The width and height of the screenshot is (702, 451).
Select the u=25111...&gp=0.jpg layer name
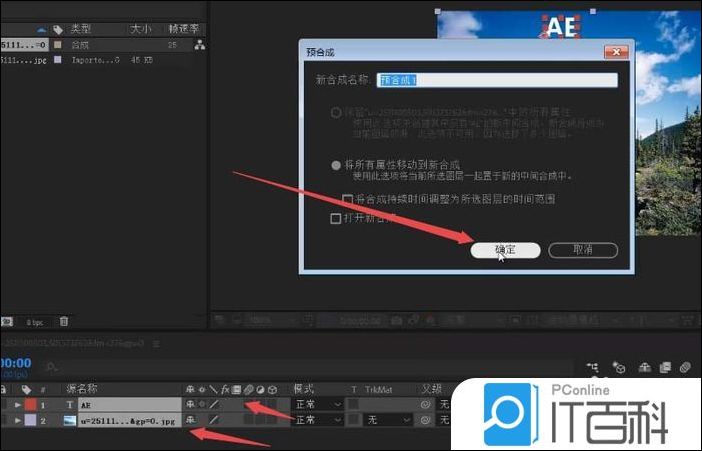tap(130, 421)
